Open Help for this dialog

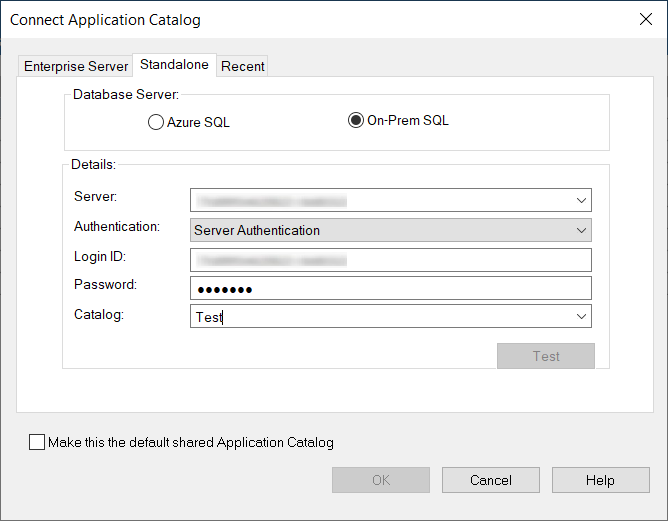tap(600, 480)
